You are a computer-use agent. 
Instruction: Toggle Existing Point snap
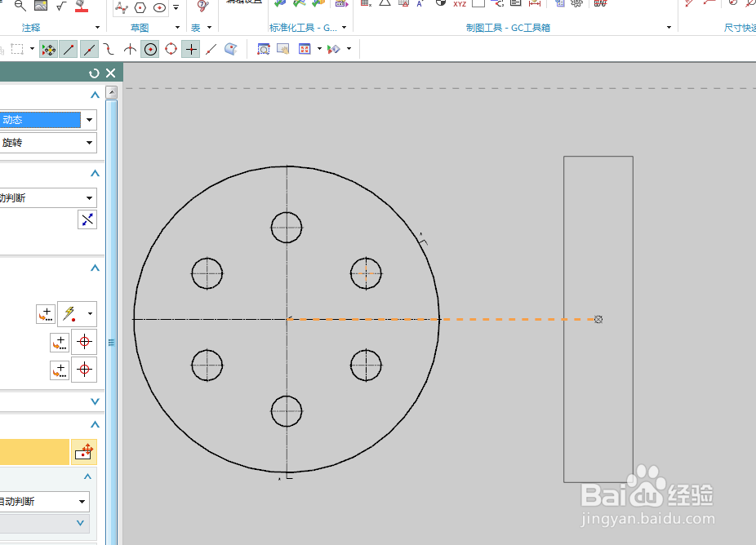click(191, 49)
